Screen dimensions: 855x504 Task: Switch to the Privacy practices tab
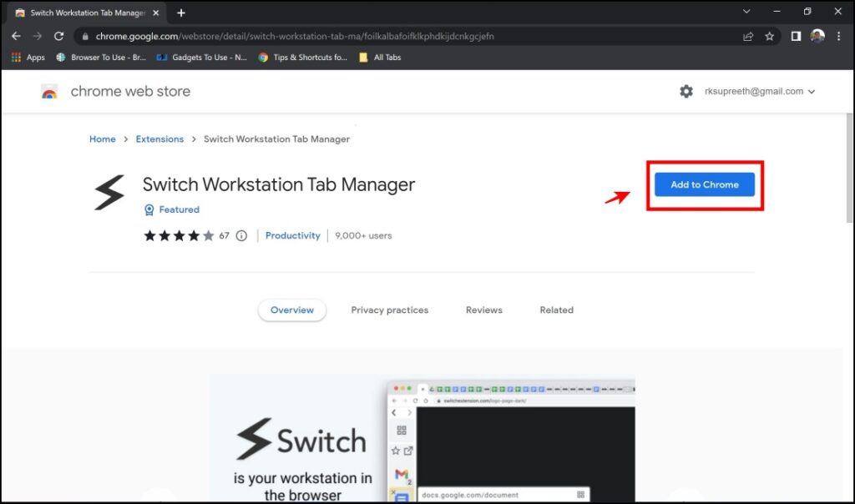point(389,310)
